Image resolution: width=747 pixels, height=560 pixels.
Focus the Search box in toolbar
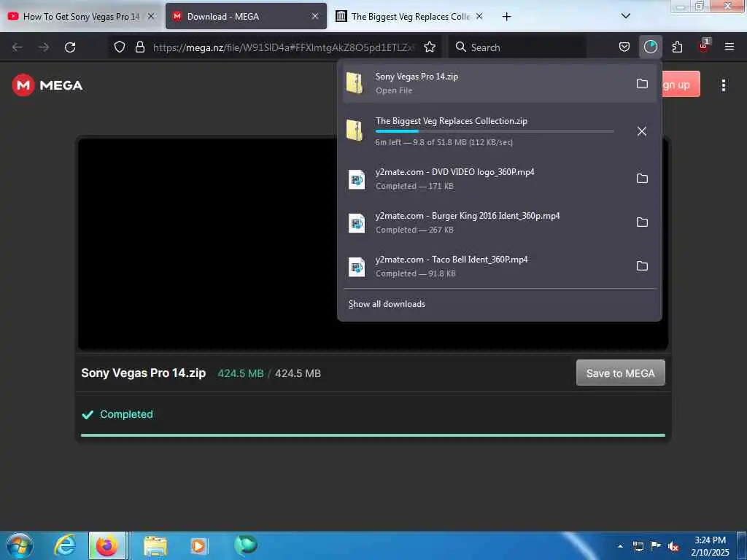[517, 47]
